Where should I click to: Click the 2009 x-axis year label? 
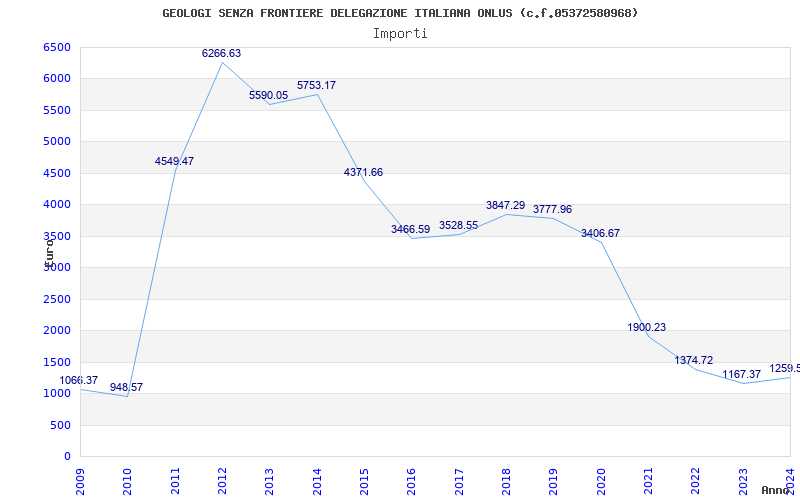click(x=81, y=481)
